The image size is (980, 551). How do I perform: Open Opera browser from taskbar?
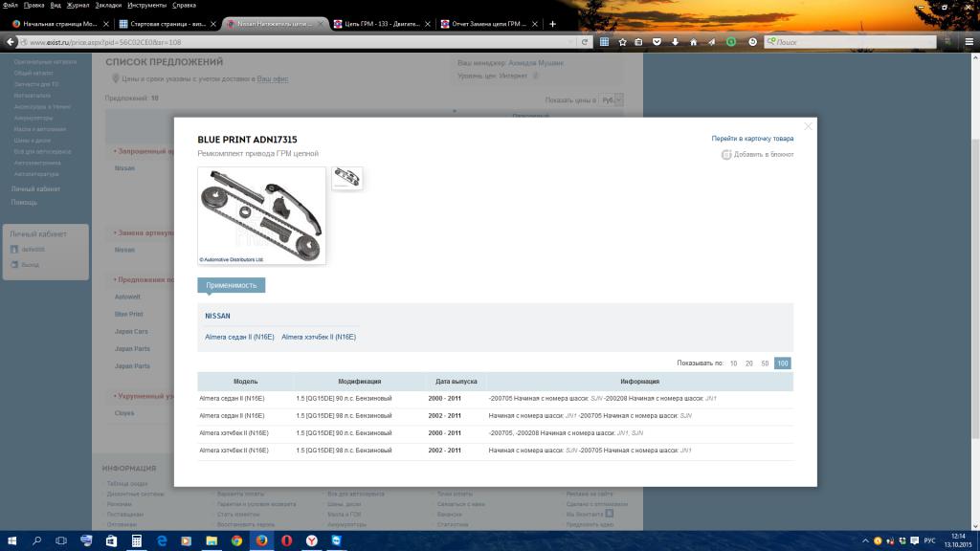click(287, 540)
